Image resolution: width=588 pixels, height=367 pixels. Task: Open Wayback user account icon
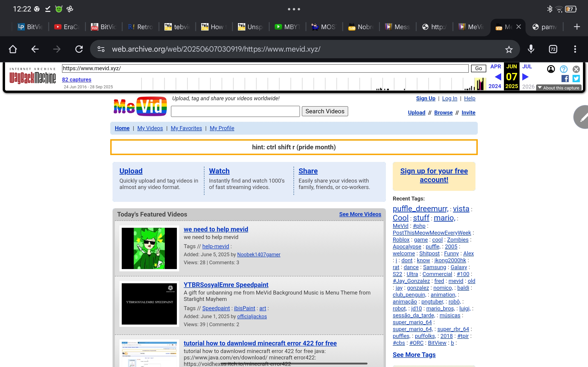click(551, 70)
